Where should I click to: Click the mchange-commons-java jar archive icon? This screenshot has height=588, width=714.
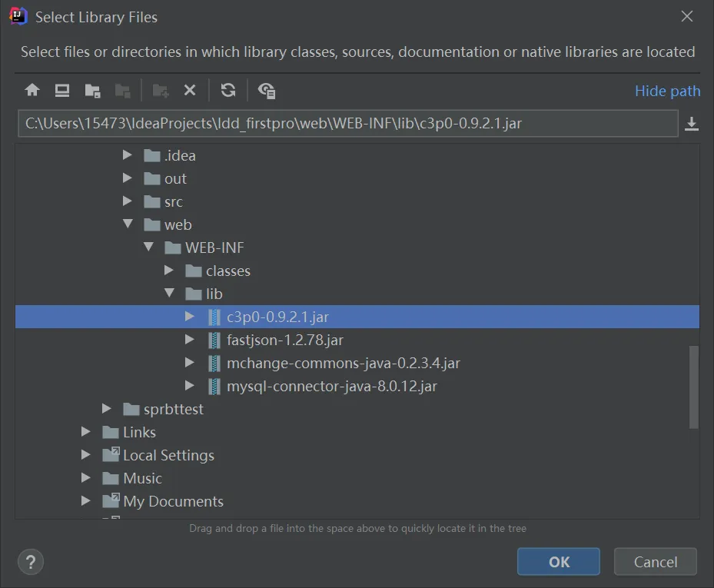[x=214, y=363]
